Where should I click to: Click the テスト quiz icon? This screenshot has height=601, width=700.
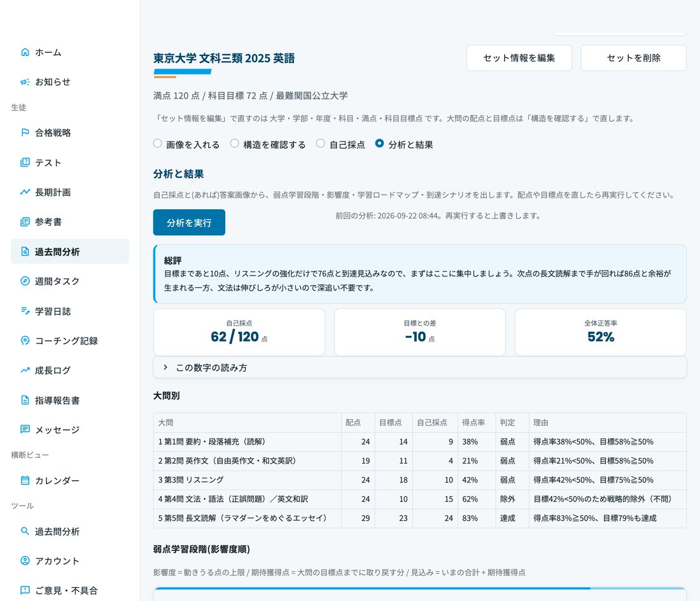[25, 162]
